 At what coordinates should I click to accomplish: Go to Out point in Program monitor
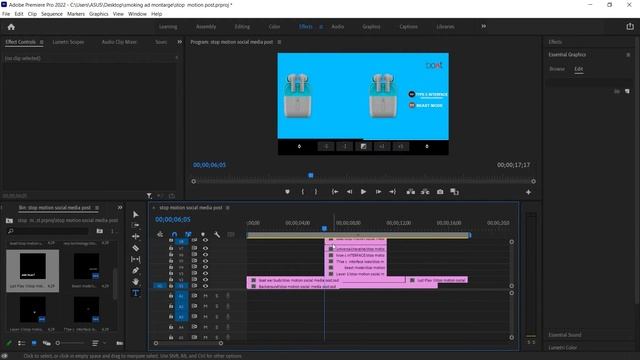pyautogui.click(x=392, y=192)
